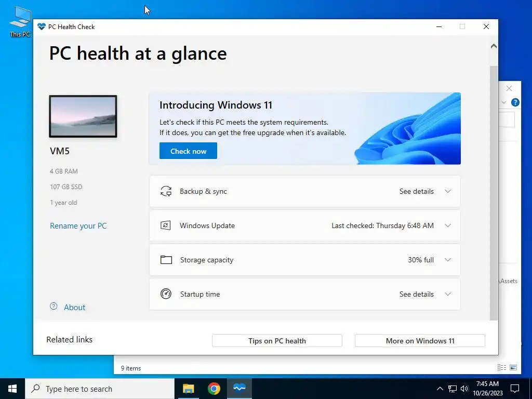Expand the Storage capacity section
This screenshot has height=399, width=532.
(448, 260)
